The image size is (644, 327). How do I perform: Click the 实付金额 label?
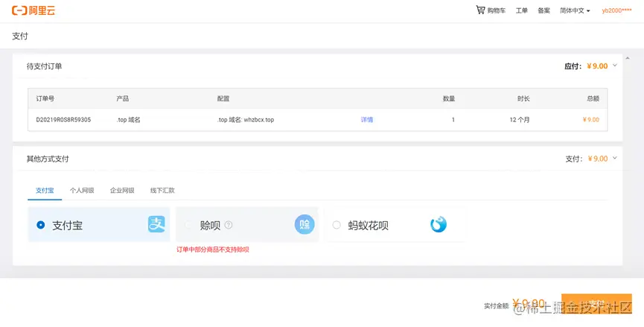coord(496,306)
